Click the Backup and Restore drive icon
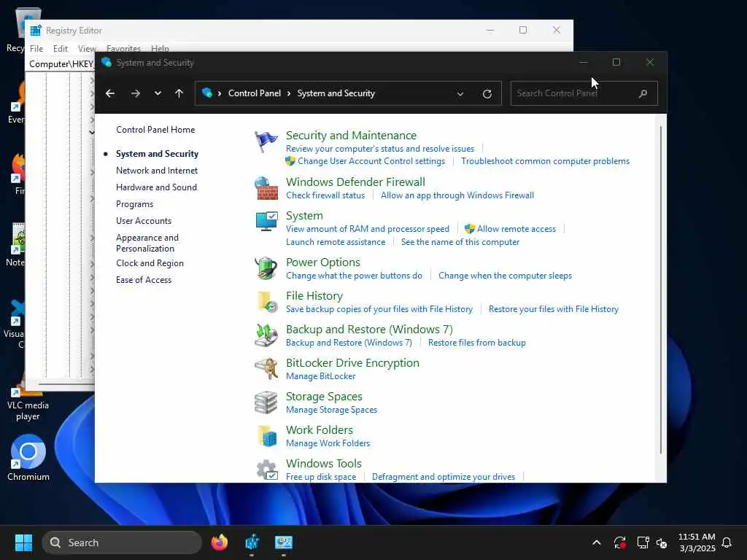 coord(266,335)
